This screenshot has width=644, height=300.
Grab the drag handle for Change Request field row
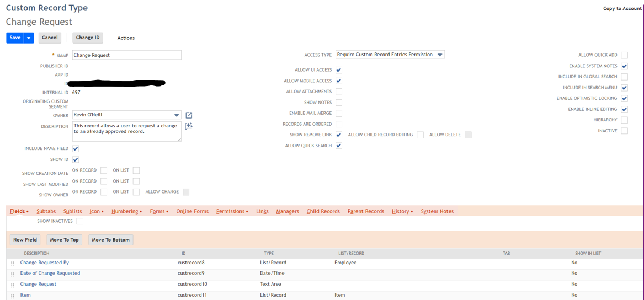point(12,285)
